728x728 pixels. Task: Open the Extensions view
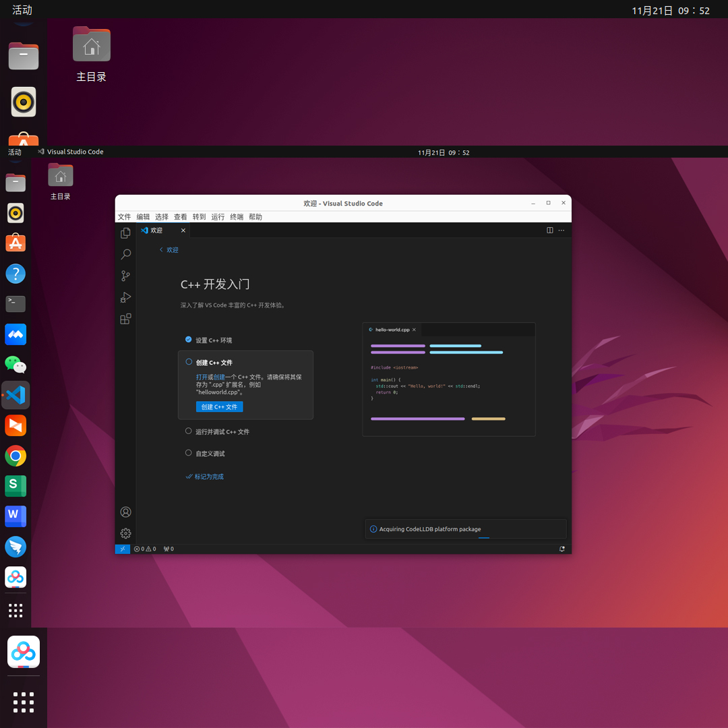125,319
